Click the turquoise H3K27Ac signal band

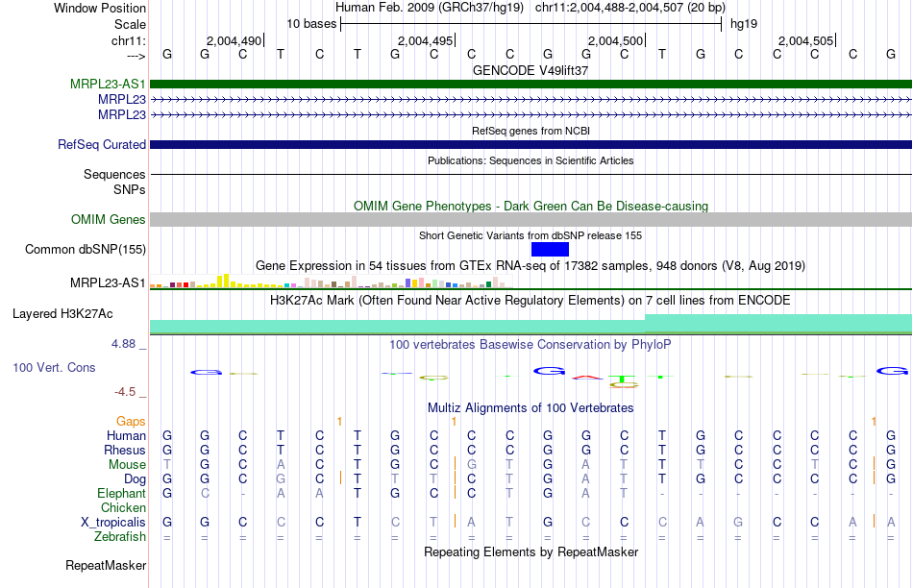click(531, 325)
